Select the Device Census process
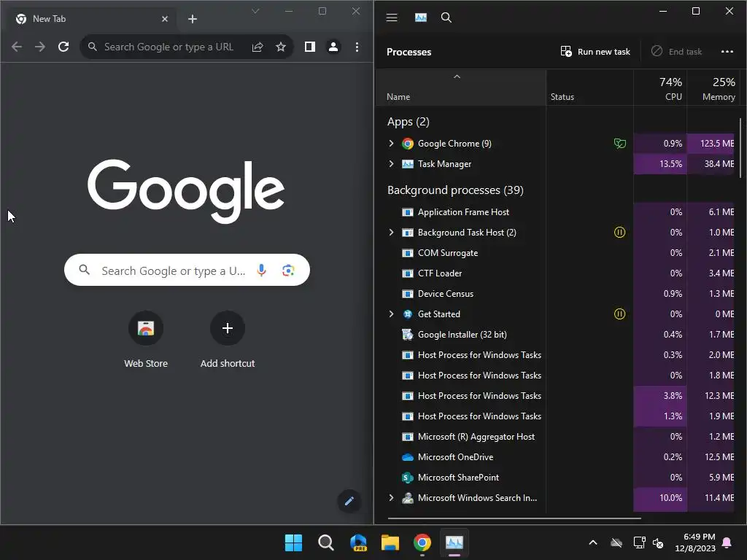The height and width of the screenshot is (560, 747). point(555,294)
